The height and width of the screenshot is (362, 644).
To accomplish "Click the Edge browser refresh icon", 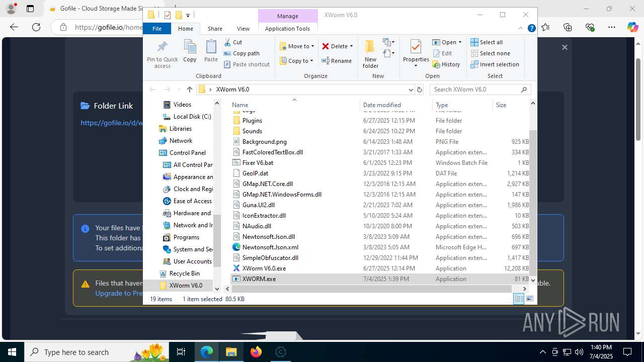I will tap(36, 27).
